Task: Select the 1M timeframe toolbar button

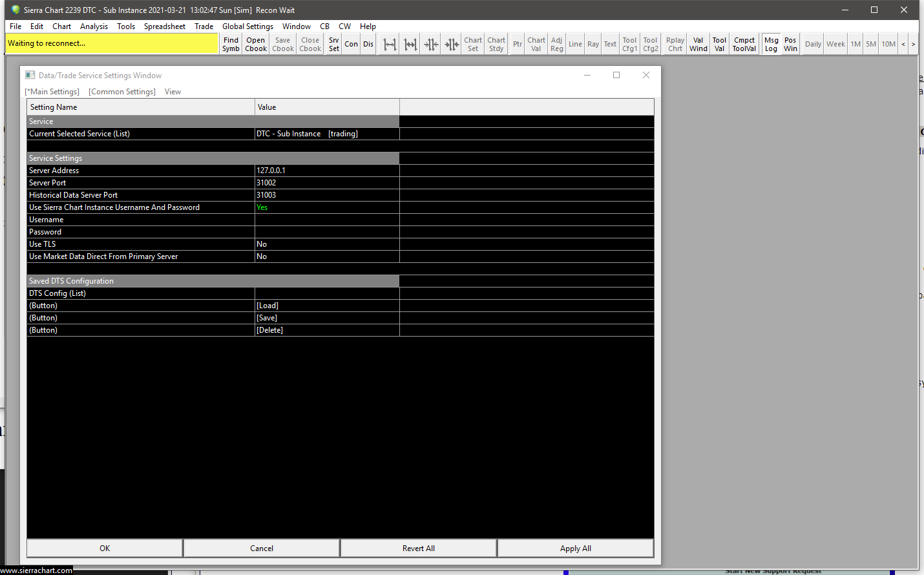Action: 856,44
